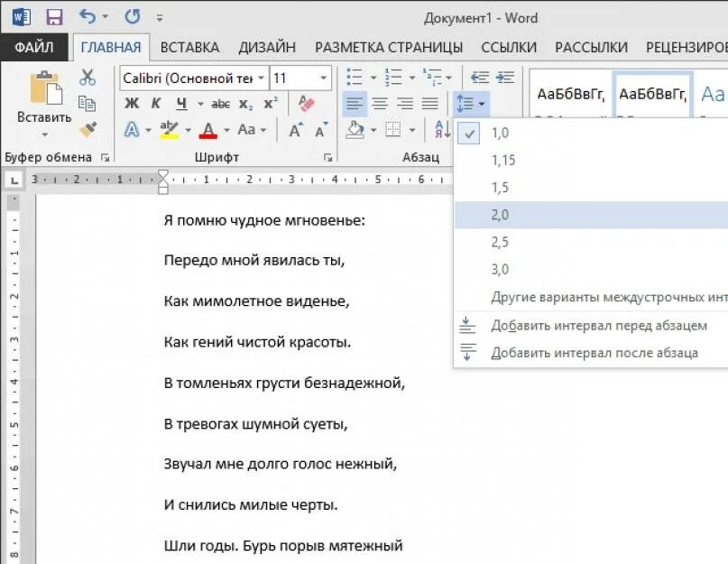
Task: Click the Subscript x₂ icon
Action: pyautogui.click(x=245, y=104)
